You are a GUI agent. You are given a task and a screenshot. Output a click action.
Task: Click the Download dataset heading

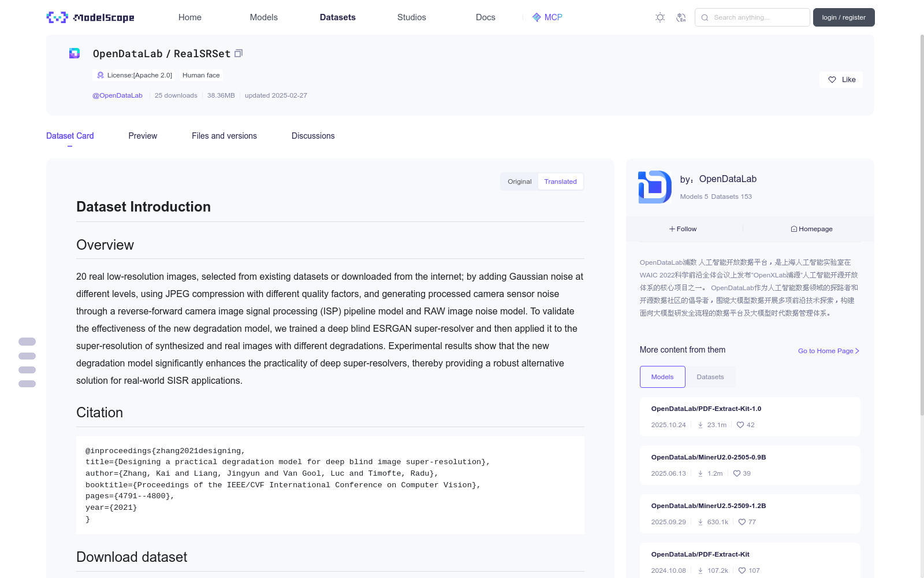pyautogui.click(x=132, y=557)
